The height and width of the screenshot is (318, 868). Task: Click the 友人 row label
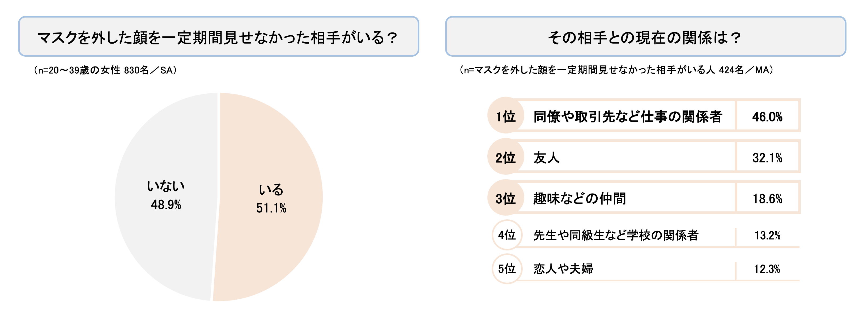click(547, 157)
